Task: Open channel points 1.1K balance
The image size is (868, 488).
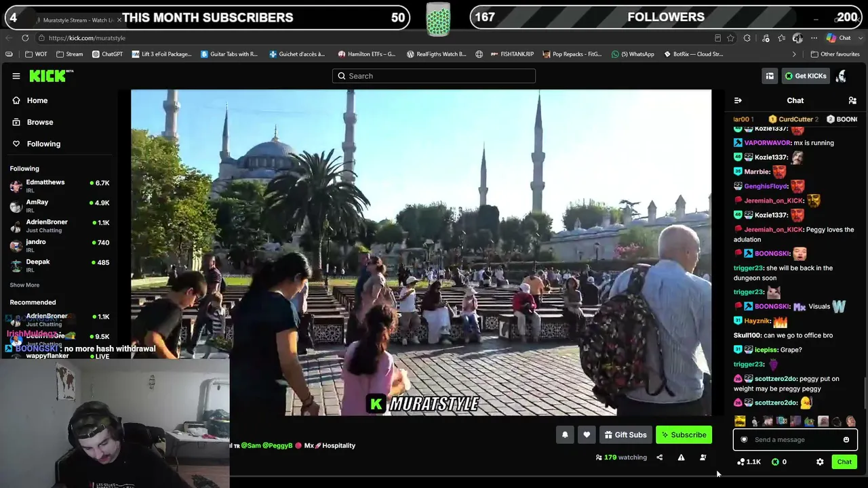Action: [749, 462]
